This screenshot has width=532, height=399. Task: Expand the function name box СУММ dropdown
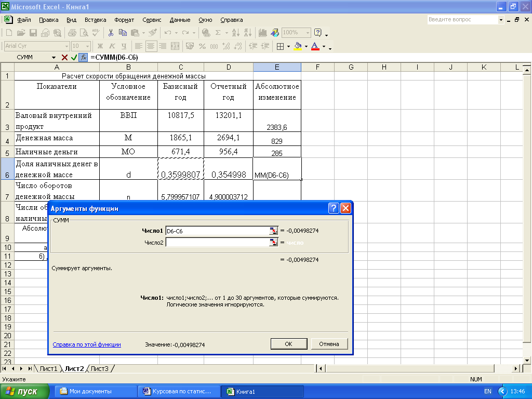pyautogui.click(x=54, y=57)
